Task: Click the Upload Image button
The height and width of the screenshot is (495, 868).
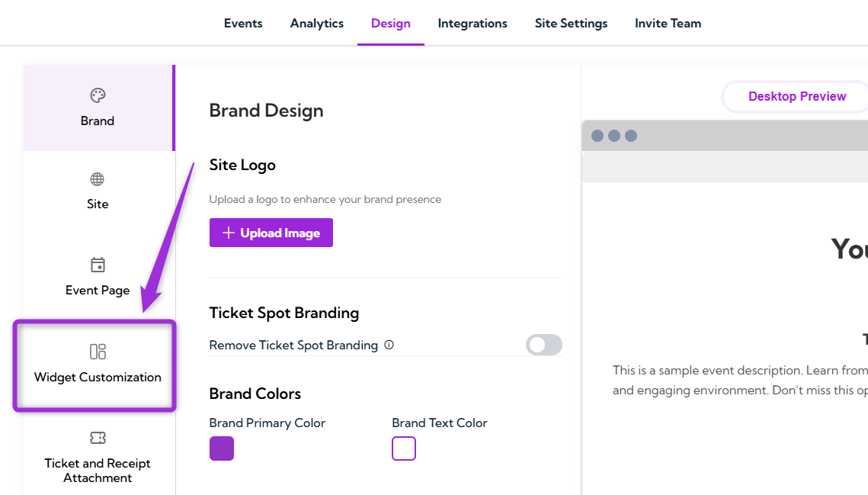Action: coord(271,233)
